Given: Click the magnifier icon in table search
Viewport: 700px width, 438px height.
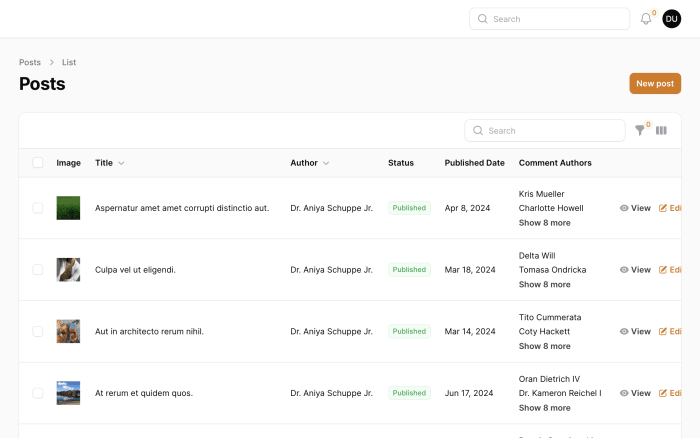Looking at the screenshot, I should coord(478,130).
